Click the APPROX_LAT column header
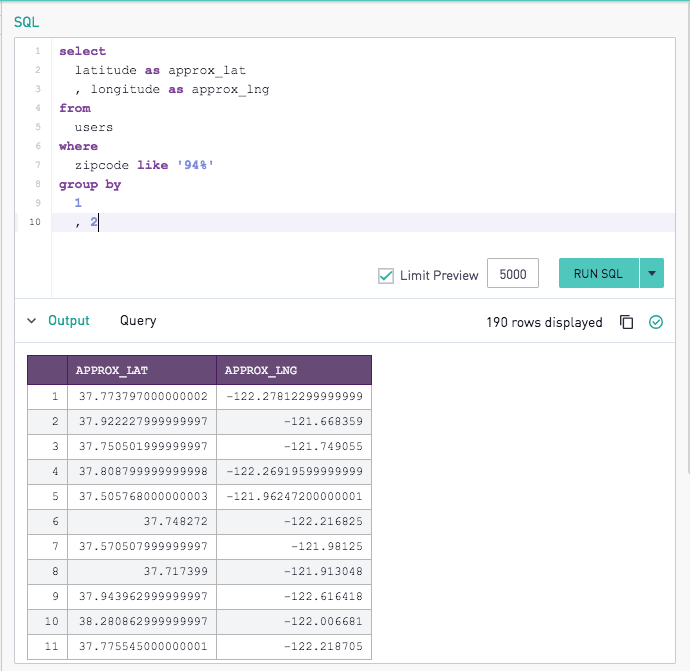690x671 pixels. coord(141,370)
